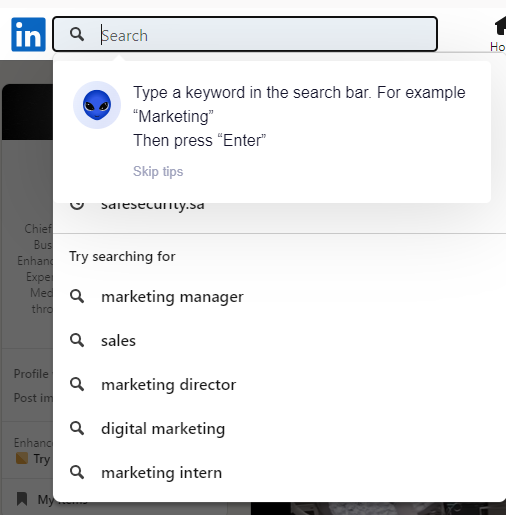This screenshot has height=515, width=506.
Task: Open the LinkedIn logo home link
Action: point(28,34)
